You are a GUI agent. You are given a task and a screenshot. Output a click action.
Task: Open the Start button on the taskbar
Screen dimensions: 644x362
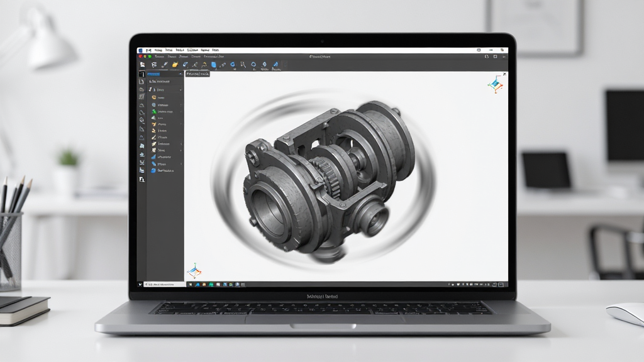tap(140, 284)
